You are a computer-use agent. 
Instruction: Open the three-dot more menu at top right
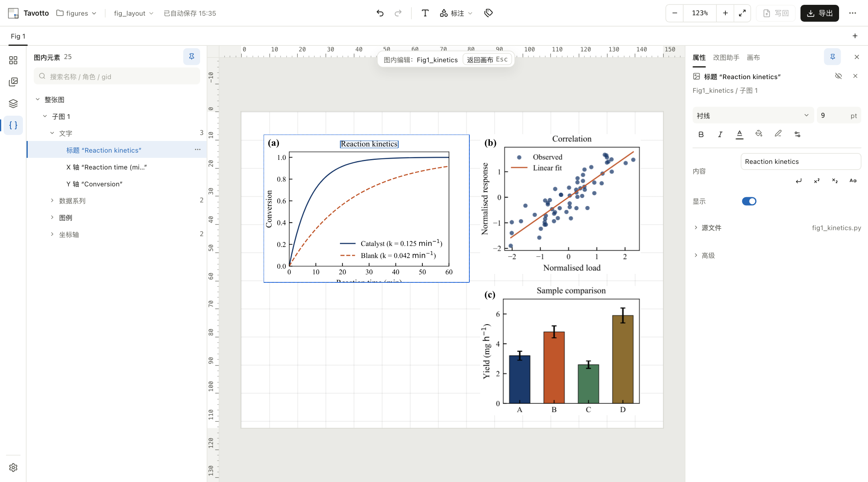tap(852, 13)
